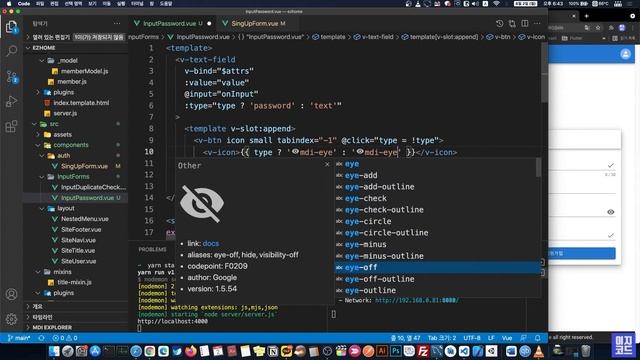640x360 pixels.
Task: Click the Apple menu
Action: pos(9,4)
